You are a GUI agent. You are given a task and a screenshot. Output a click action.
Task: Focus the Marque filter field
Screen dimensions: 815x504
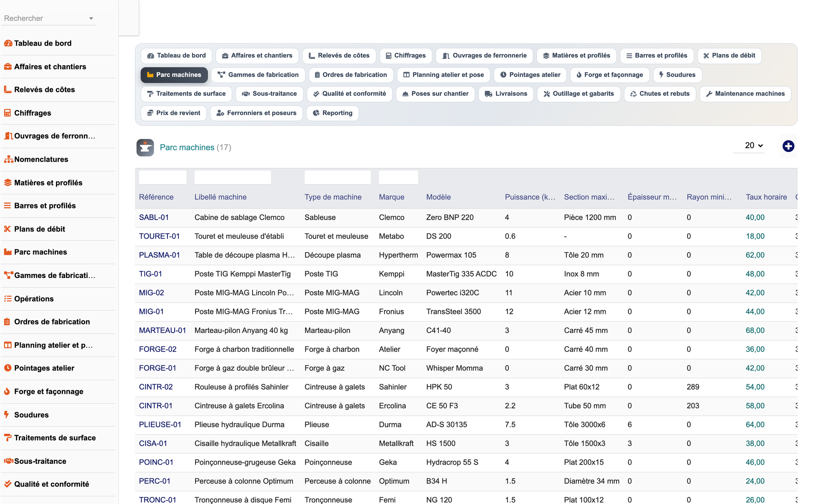click(398, 177)
